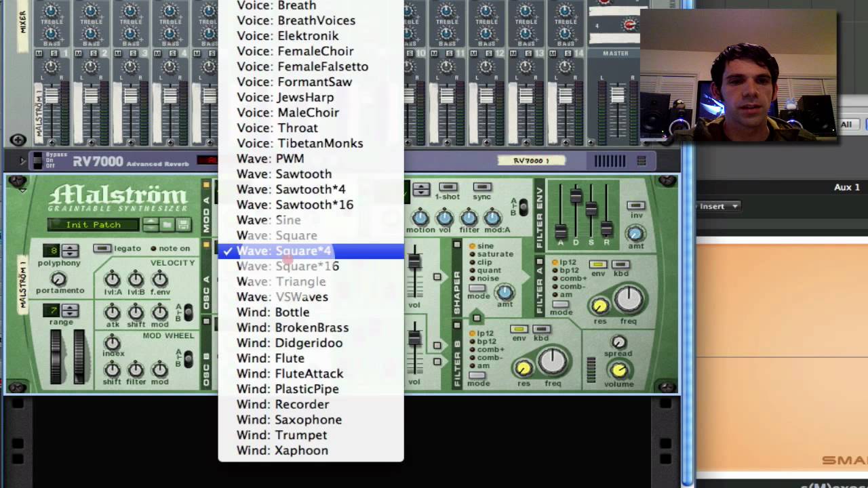Click the Filter B freq knob
868x488 pixels.
[x=553, y=362]
